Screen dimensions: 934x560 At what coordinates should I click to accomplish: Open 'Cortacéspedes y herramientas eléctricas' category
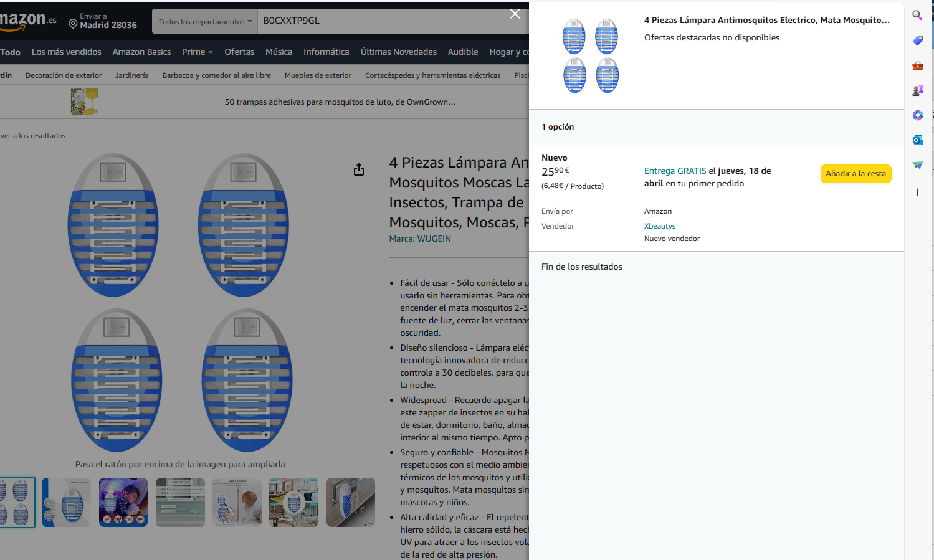coord(433,75)
